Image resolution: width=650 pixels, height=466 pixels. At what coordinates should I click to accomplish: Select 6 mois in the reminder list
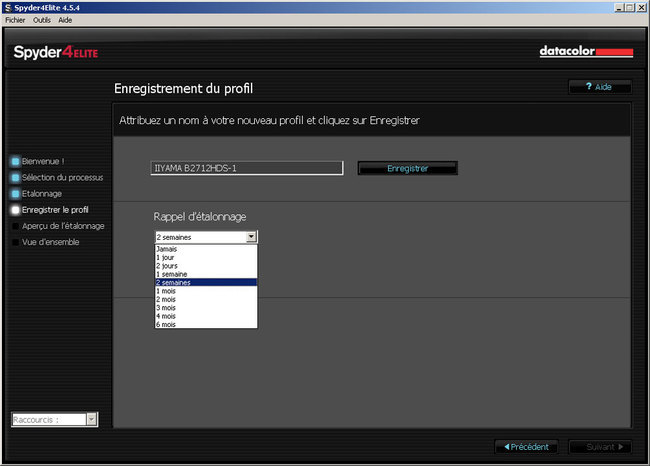click(x=206, y=324)
